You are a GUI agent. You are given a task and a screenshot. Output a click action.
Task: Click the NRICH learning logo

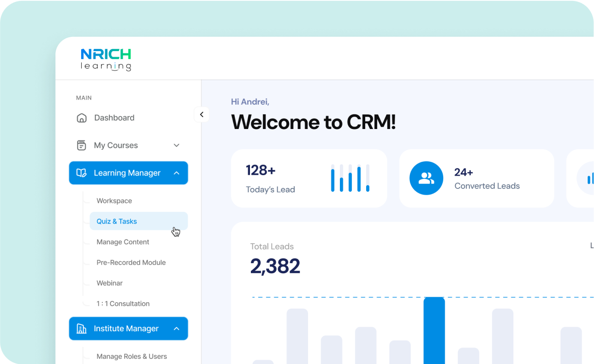pyautogui.click(x=106, y=60)
